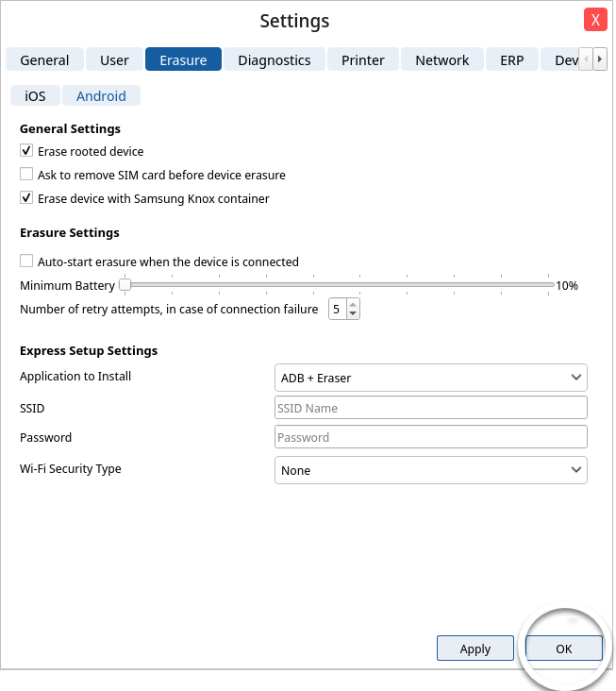Increase retry attempts with up arrow
The height and width of the screenshot is (691, 616).
353,304
